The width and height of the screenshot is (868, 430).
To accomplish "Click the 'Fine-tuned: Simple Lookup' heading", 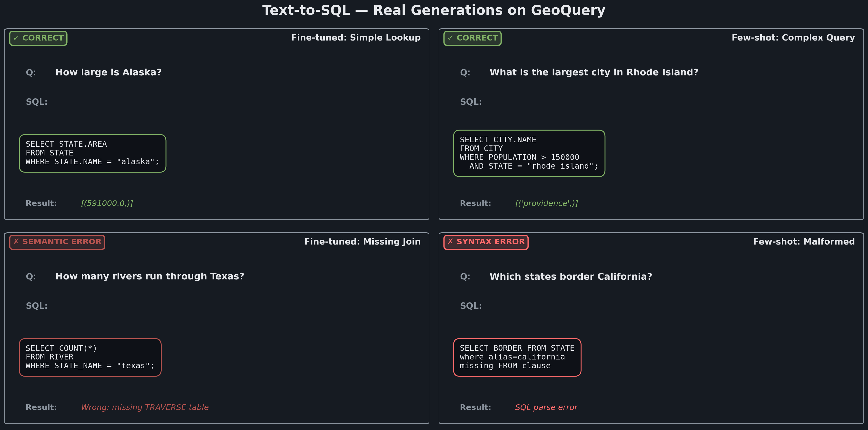I will click(x=355, y=38).
